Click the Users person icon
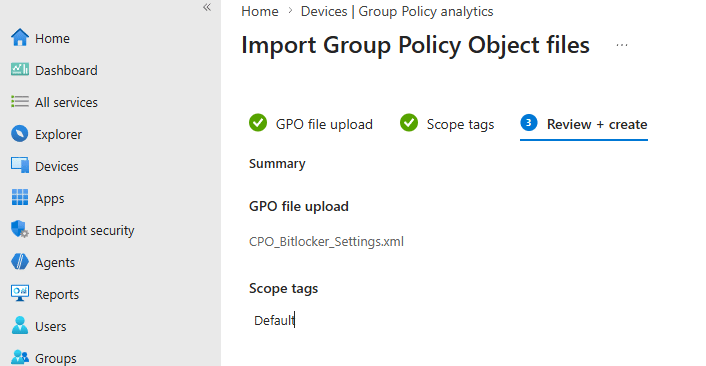Image resolution: width=706 pixels, height=366 pixels. 20,325
